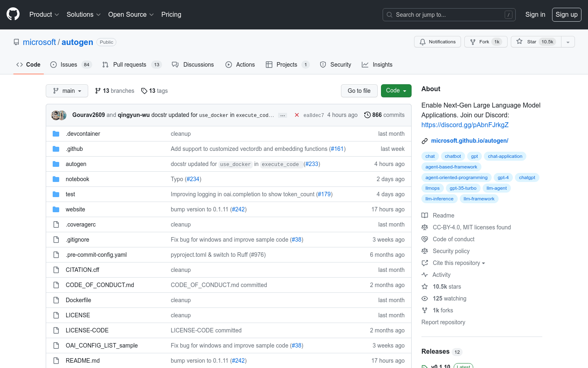The height and width of the screenshot is (368, 588).
Task: Click the link icon beside microsoft.github.io/autogen
Action: point(425,141)
